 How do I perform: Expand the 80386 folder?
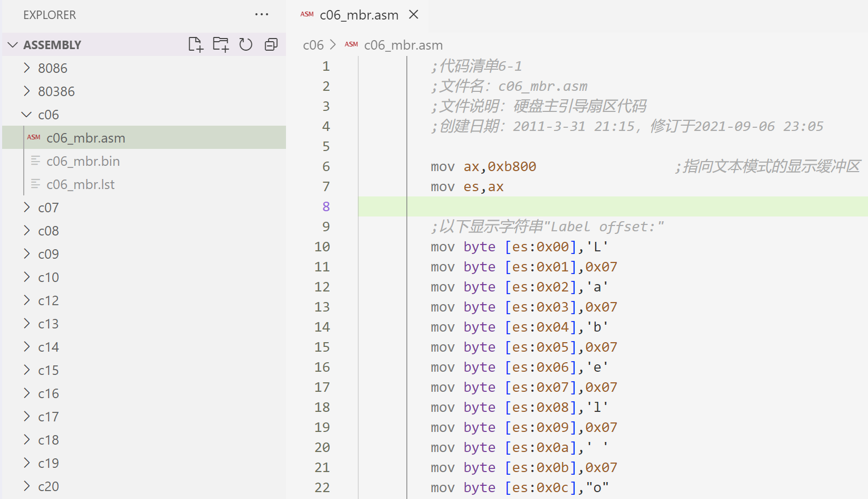click(x=144, y=91)
